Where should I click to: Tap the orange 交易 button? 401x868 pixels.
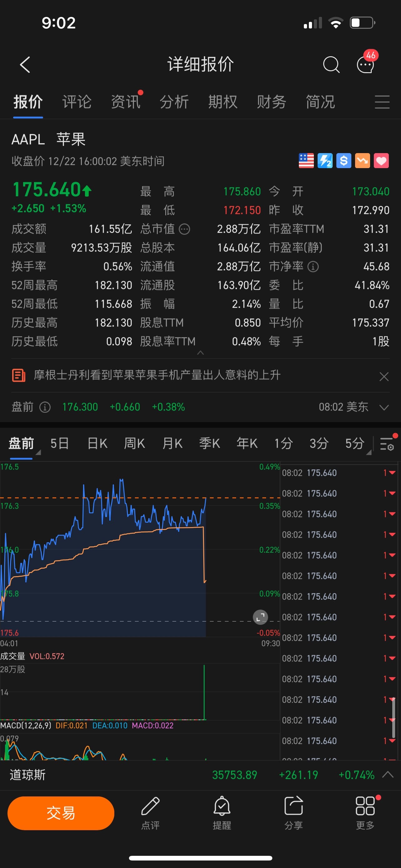[x=61, y=813]
